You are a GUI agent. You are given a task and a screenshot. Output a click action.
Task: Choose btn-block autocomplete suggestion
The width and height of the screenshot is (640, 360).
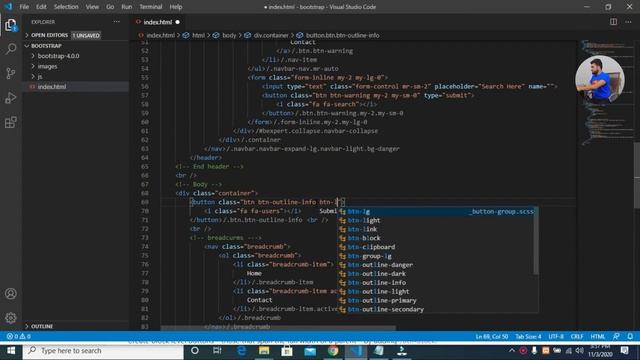[437, 238]
